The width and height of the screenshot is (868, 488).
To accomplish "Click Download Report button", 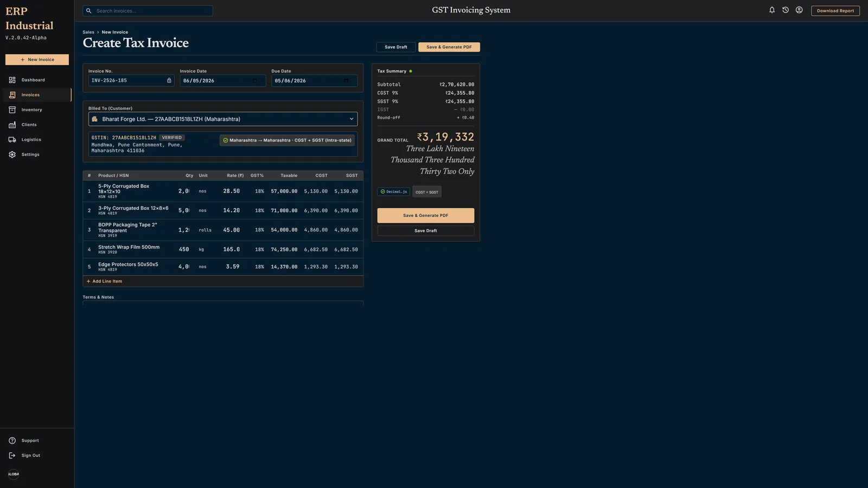I will click(835, 11).
